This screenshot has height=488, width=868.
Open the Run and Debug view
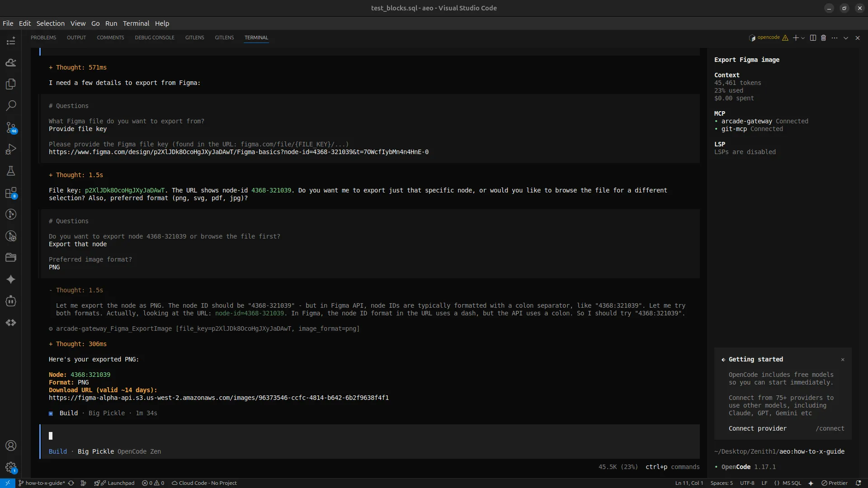(x=11, y=149)
